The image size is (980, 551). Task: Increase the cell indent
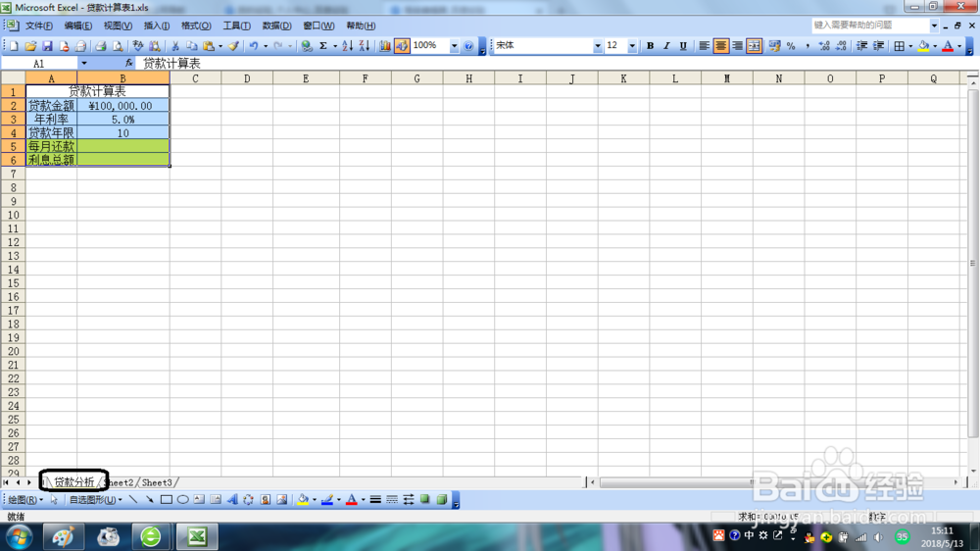tap(879, 46)
